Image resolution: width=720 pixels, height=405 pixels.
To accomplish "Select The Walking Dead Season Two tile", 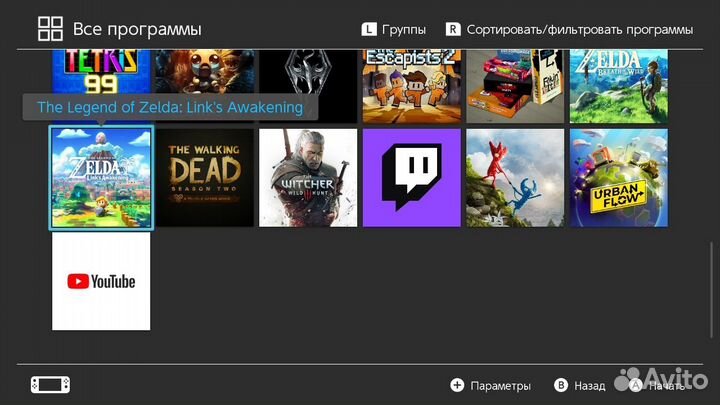I will 205,178.
